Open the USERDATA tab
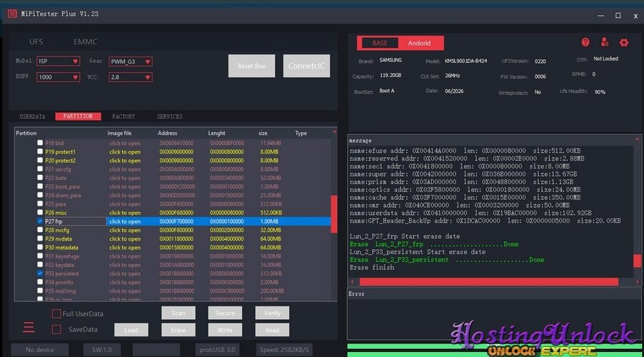 [32, 116]
